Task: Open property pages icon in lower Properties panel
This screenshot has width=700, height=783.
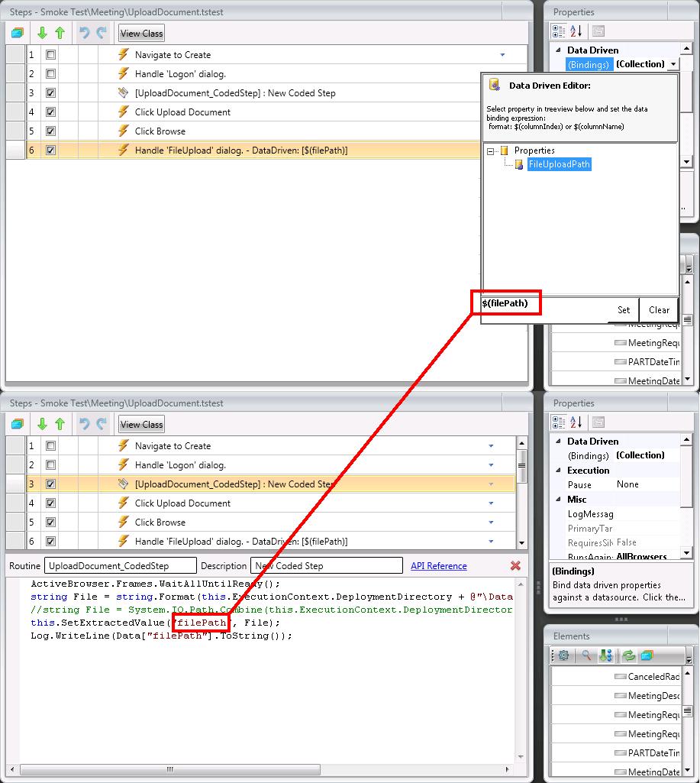Action: click(598, 422)
